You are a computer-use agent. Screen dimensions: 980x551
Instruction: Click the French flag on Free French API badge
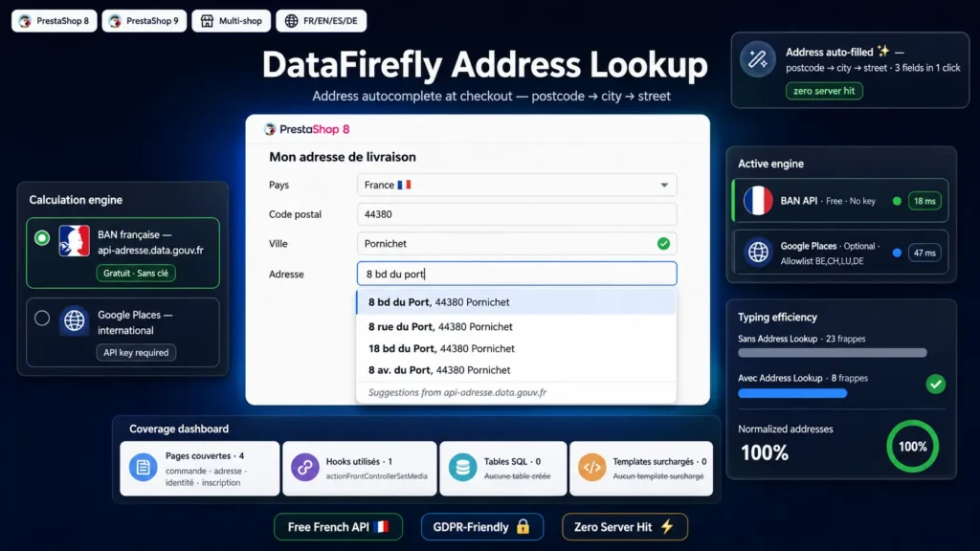click(x=381, y=527)
